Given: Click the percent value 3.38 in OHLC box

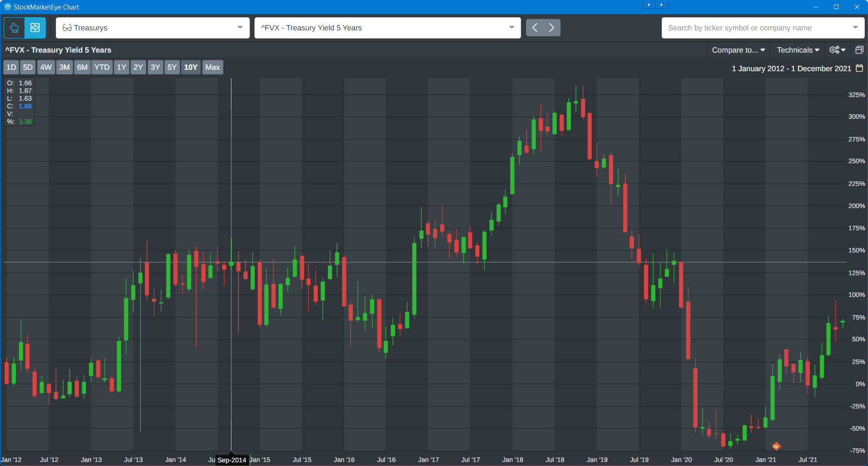Looking at the screenshot, I should point(25,121).
